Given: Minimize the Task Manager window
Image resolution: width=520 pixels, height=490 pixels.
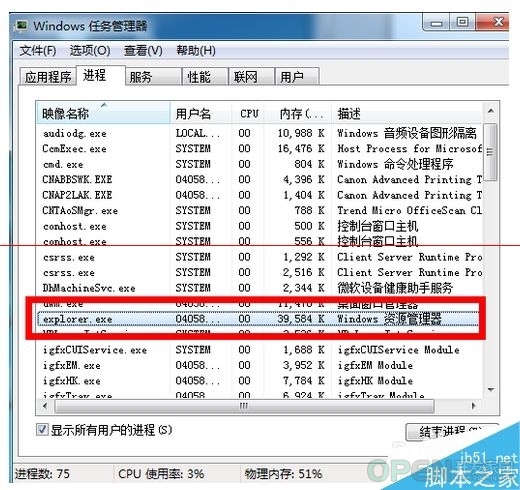Looking at the screenshot, I should [x=436, y=23].
